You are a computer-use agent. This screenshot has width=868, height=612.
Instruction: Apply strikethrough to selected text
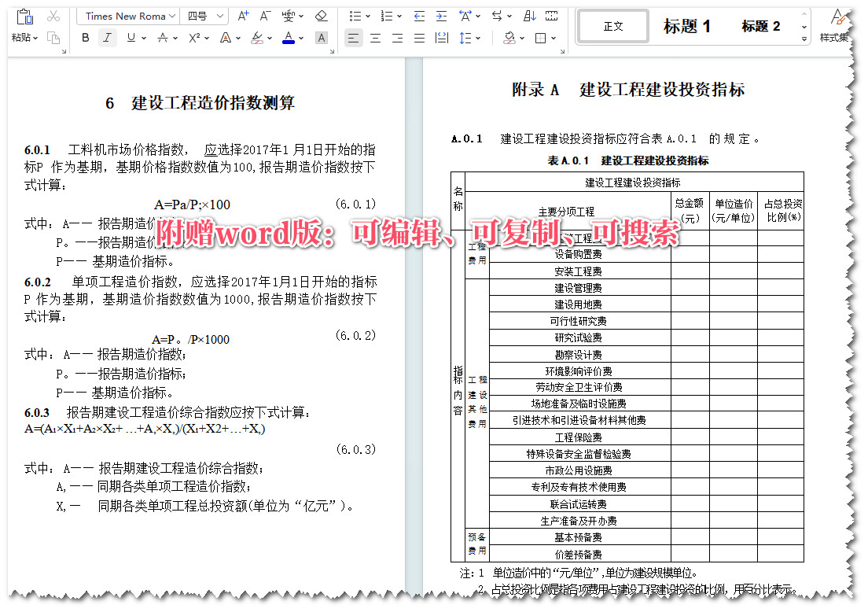(162, 37)
